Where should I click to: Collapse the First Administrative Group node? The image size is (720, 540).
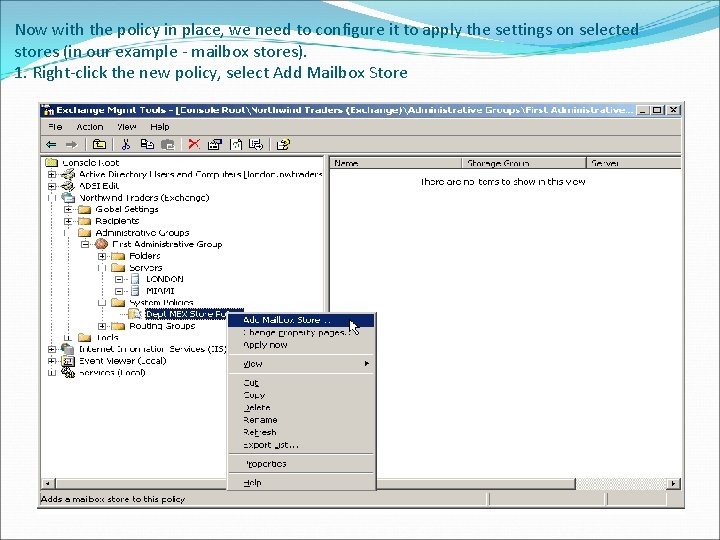85,244
